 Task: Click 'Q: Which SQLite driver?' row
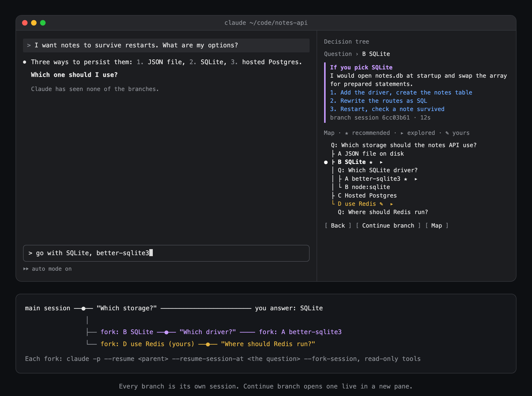[378, 170]
